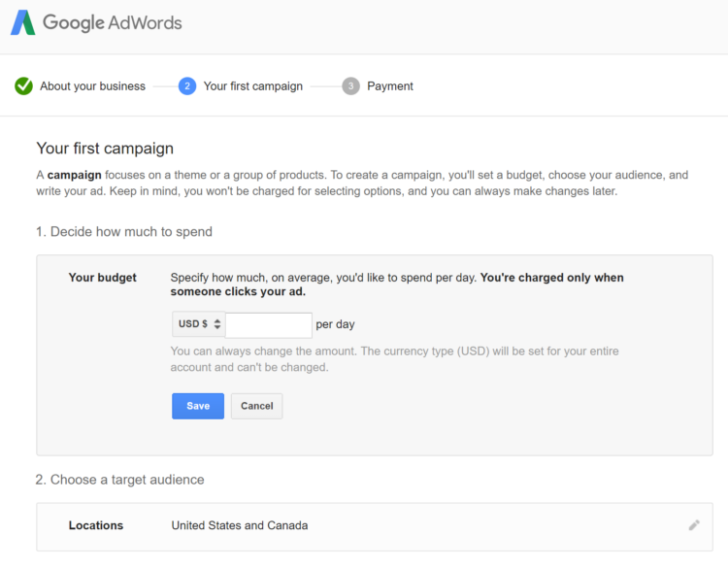Image resolution: width=728 pixels, height=568 pixels.
Task: Click the Google AdWords triangle logo icon
Action: tap(22, 22)
